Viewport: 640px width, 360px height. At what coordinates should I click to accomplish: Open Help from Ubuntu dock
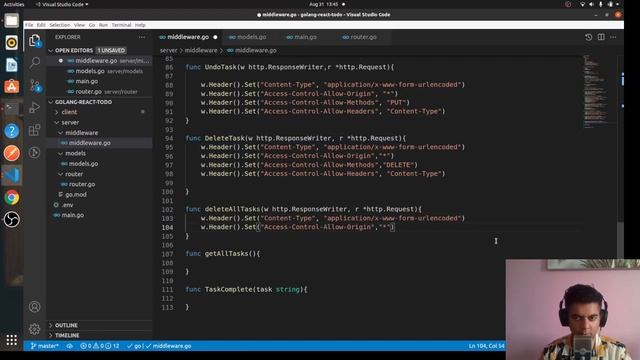[x=11, y=131]
